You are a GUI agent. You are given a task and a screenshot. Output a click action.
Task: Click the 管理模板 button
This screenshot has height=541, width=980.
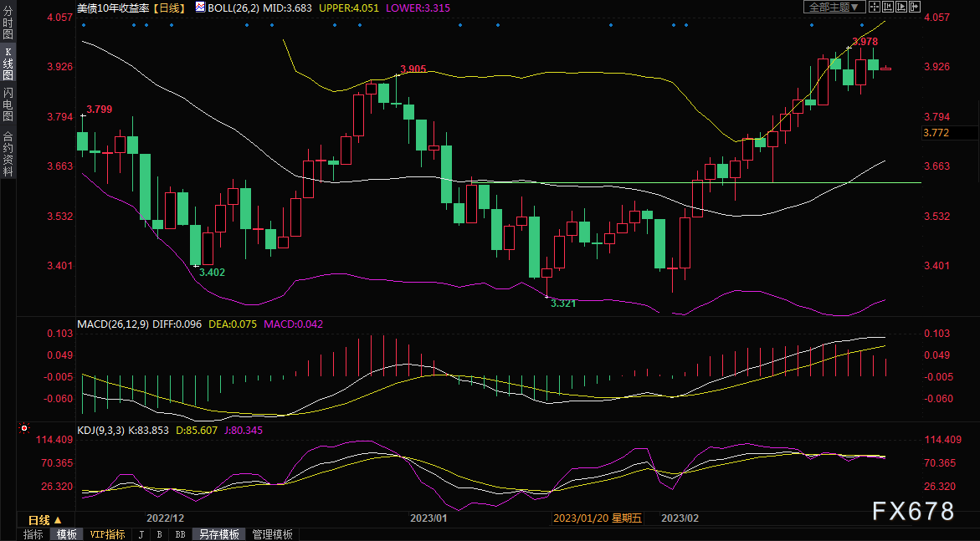pos(273,534)
